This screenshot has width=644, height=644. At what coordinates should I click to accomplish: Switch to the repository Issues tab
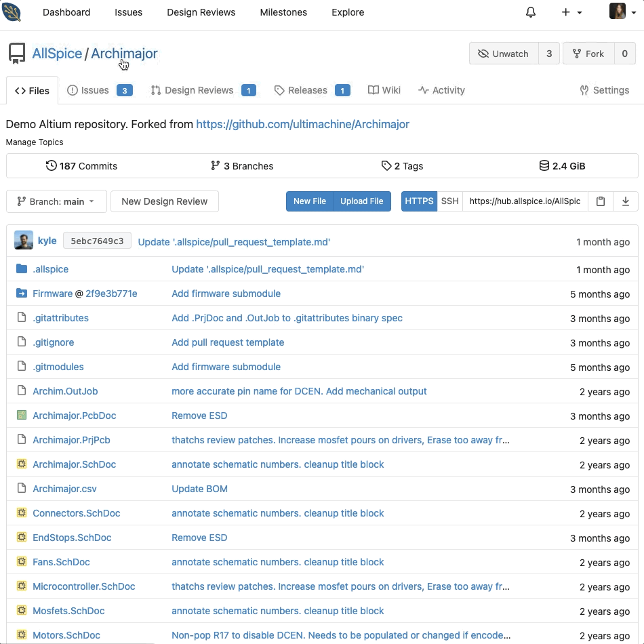click(x=100, y=90)
